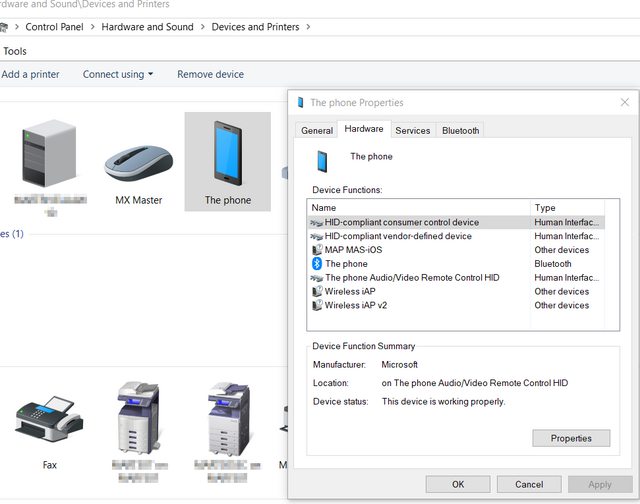640x504 pixels.
Task: Click the Bluetooth icon beside The phone row
Action: [317, 264]
